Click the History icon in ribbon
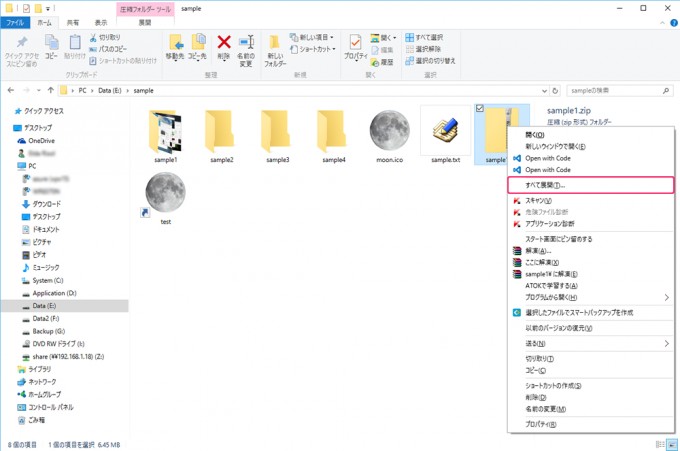 (382, 62)
